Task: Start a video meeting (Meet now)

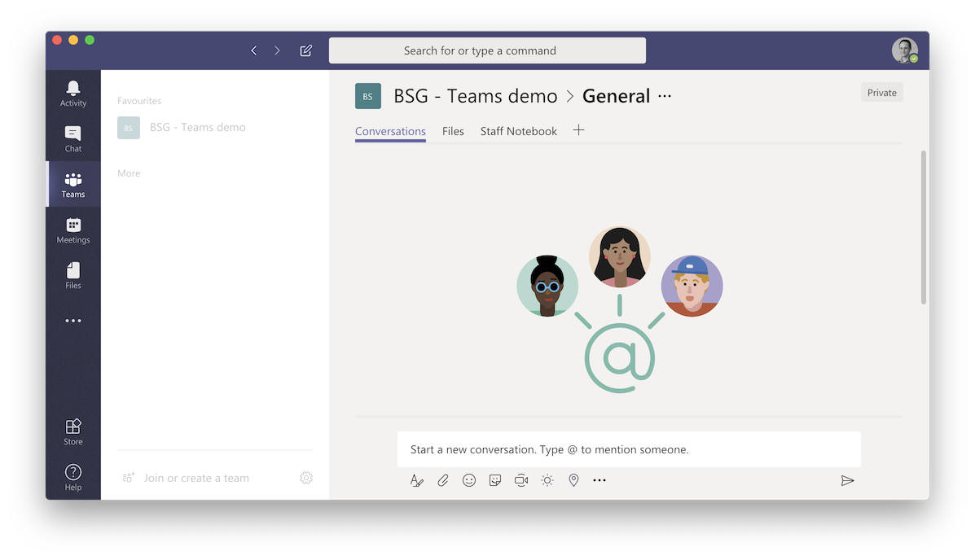Action: pyautogui.click(x=521, y=480)
